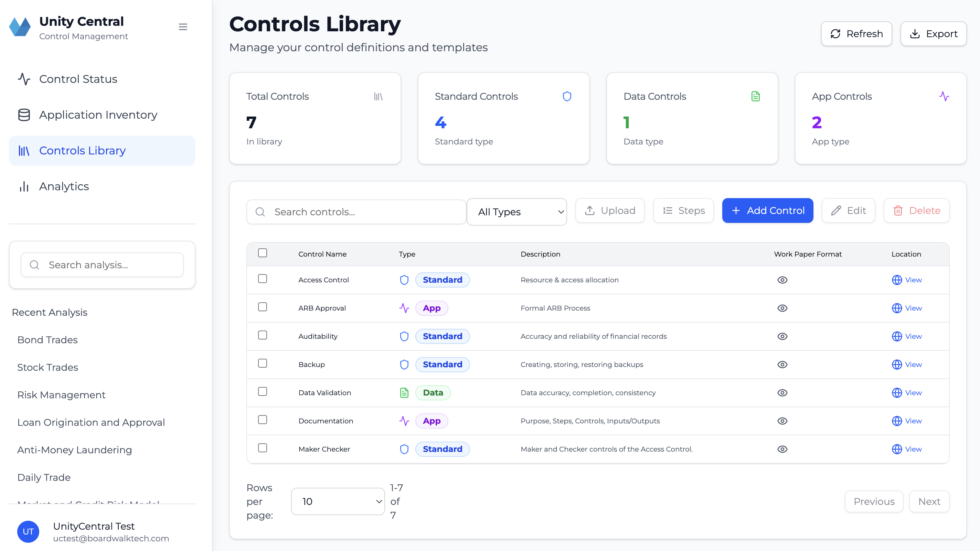Screen dimensions: 980x551
Task: Click the Unity Central logo icon
Action: (x=20, y=27)
